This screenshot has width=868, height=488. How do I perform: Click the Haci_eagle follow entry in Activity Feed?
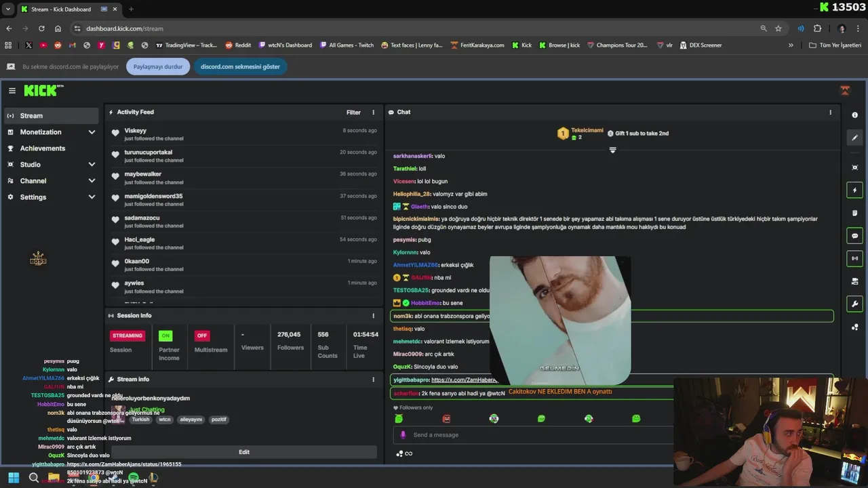(x=244, y=243)
